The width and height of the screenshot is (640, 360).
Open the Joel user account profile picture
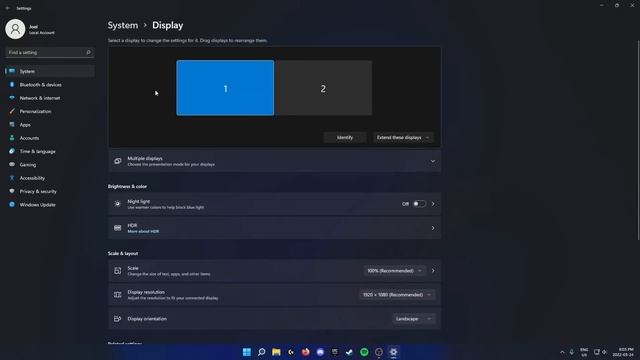(x=15, y=29)
